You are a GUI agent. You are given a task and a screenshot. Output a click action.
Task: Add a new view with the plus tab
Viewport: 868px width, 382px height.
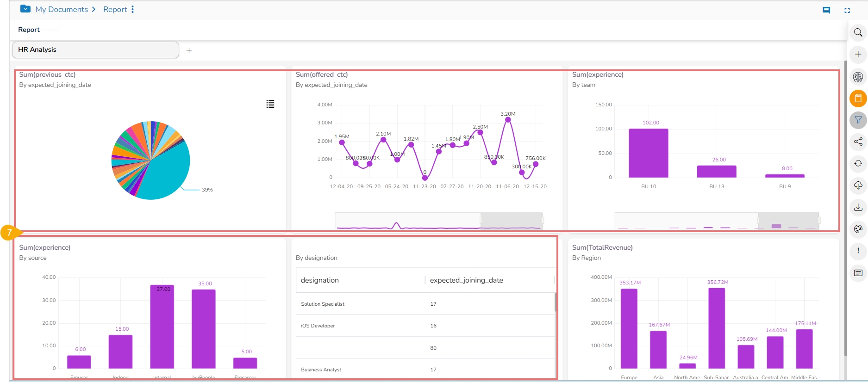189,50
